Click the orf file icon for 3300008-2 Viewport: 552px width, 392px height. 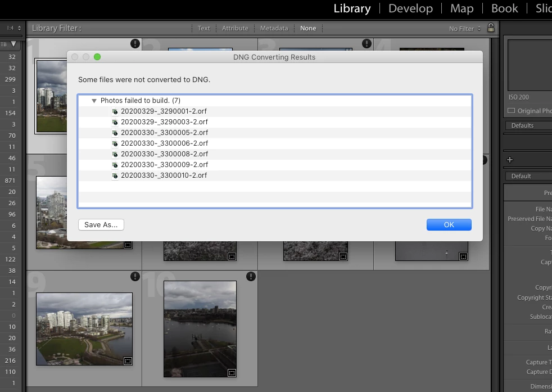(115, 154)
